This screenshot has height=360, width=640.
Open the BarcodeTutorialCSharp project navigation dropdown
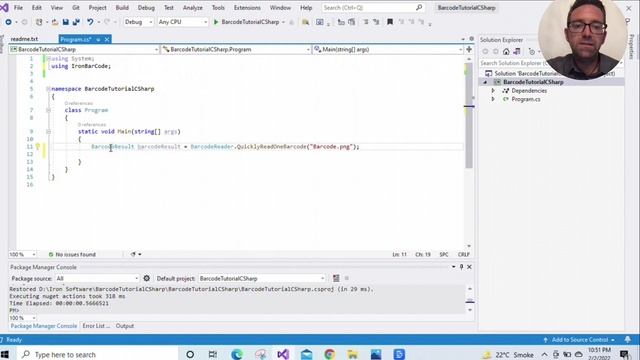[84, 49]
